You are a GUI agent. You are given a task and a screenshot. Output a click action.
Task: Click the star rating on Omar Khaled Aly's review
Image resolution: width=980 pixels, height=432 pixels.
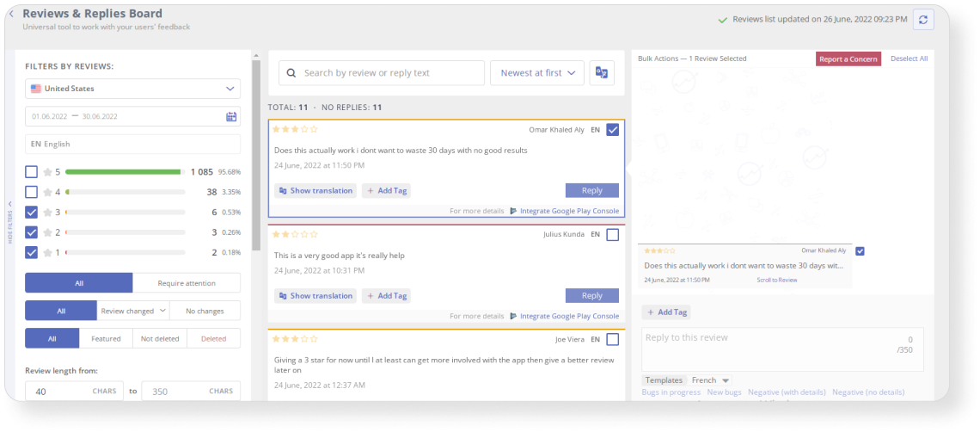[x=295, y=130]
